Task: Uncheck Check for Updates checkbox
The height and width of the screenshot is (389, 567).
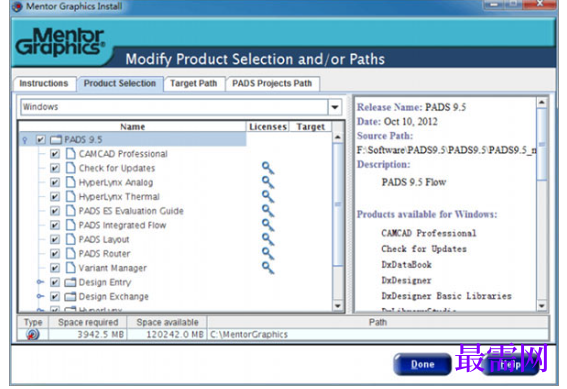Action: point(55,168)
